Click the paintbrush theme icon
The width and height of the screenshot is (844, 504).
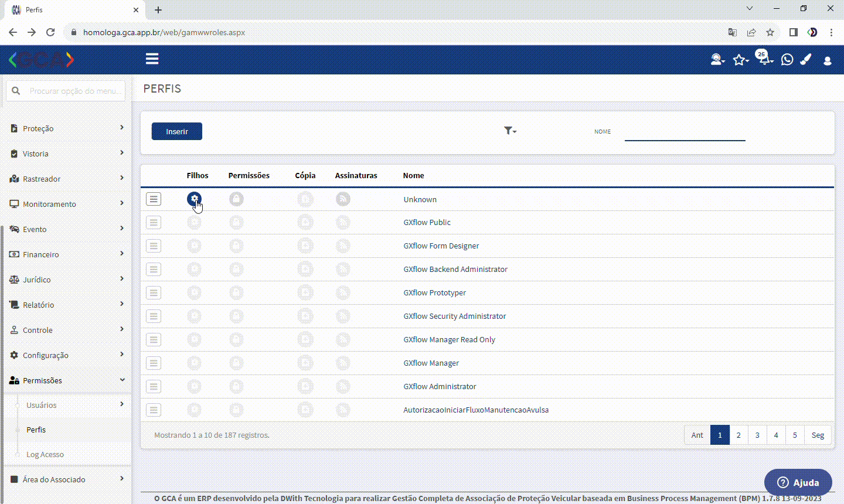[x=806, y=60]
